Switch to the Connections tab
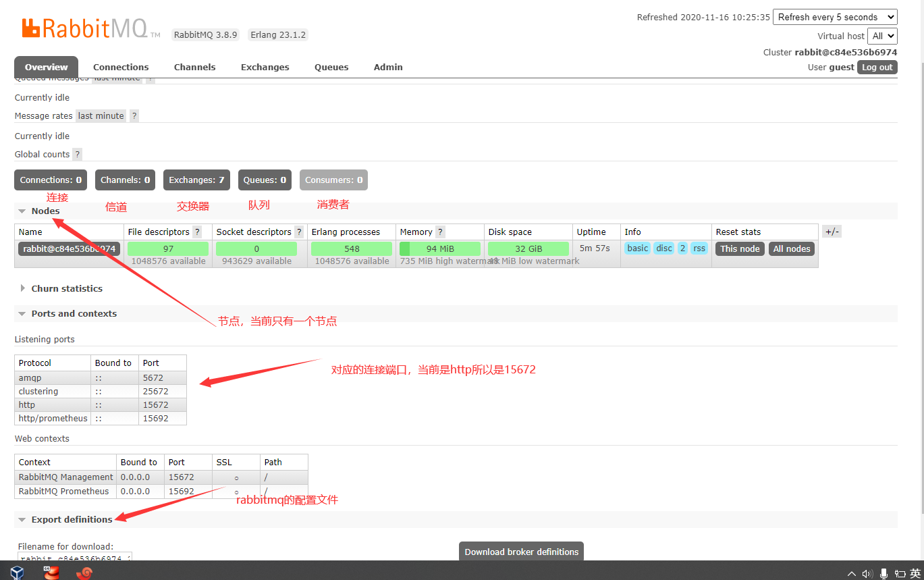The image size is (924, 580). [x=121, y=67]
